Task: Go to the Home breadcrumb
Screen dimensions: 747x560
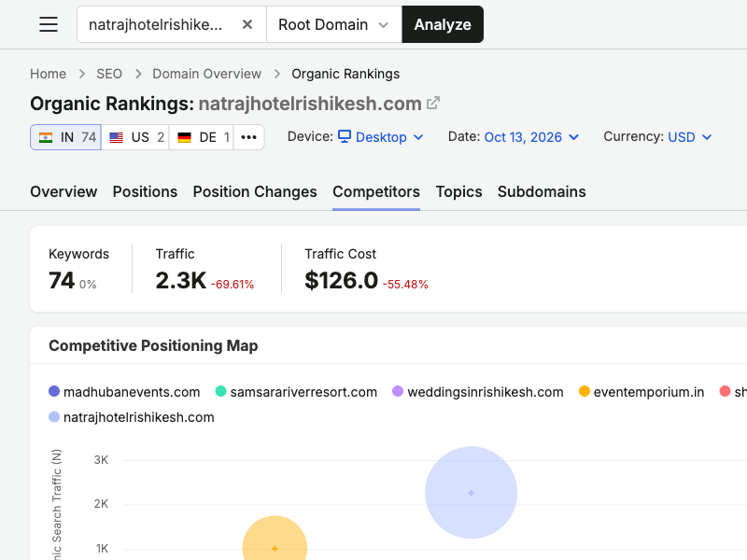Action: click(x=49, y=74)
